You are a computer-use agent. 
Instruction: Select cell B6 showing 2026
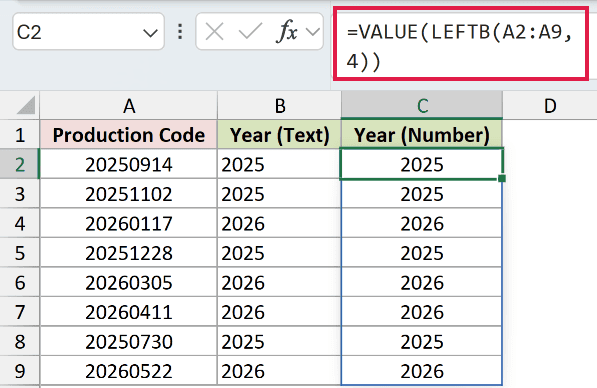click(x=279, y=283)
